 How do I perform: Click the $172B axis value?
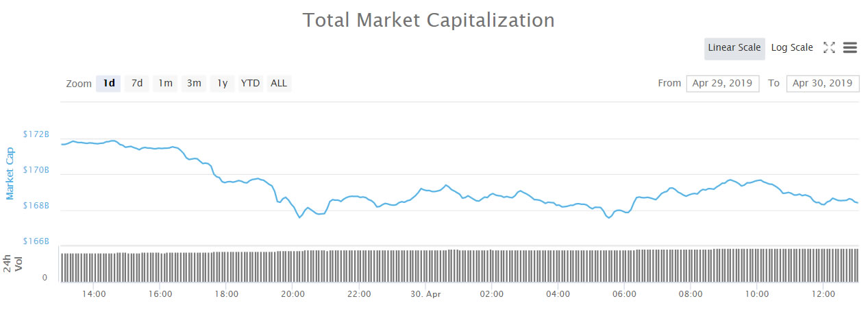36,134
